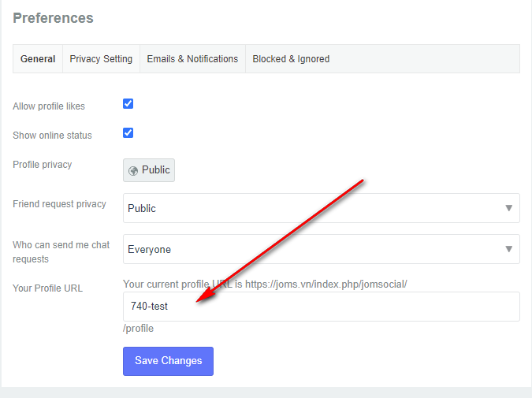Click the current profile URL hint text
Viewport: 532px width, 398px height.
(x=265, y=284)
